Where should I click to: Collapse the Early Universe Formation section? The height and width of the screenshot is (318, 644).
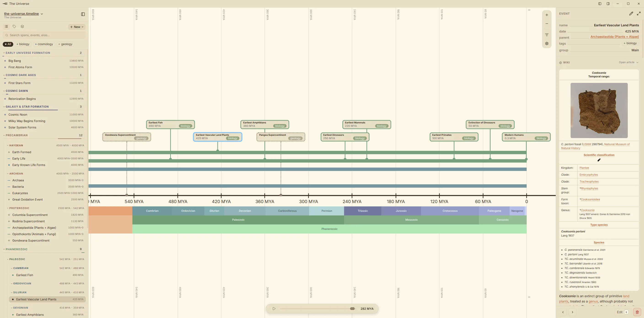[x=4, y=53]
